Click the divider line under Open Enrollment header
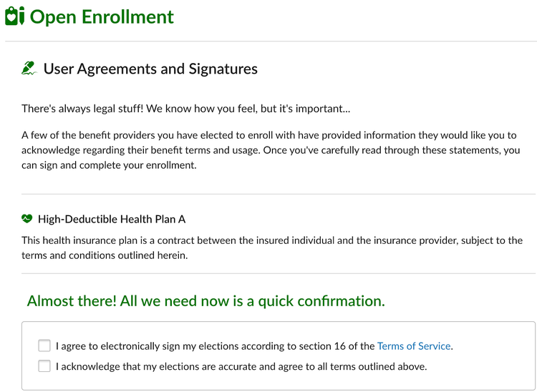The height and width of the screenshot is (392, 537). (271, 41)
